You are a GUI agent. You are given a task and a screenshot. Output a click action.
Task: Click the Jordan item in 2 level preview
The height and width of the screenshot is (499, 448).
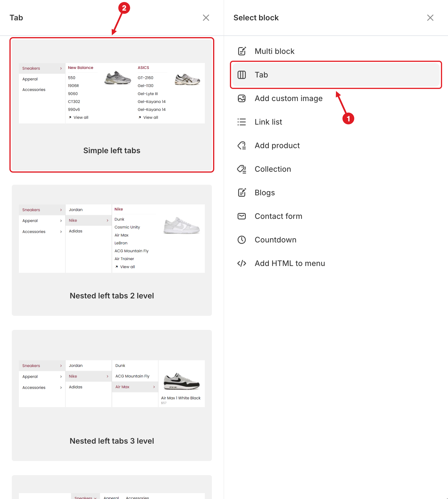[x=76, y=210]
